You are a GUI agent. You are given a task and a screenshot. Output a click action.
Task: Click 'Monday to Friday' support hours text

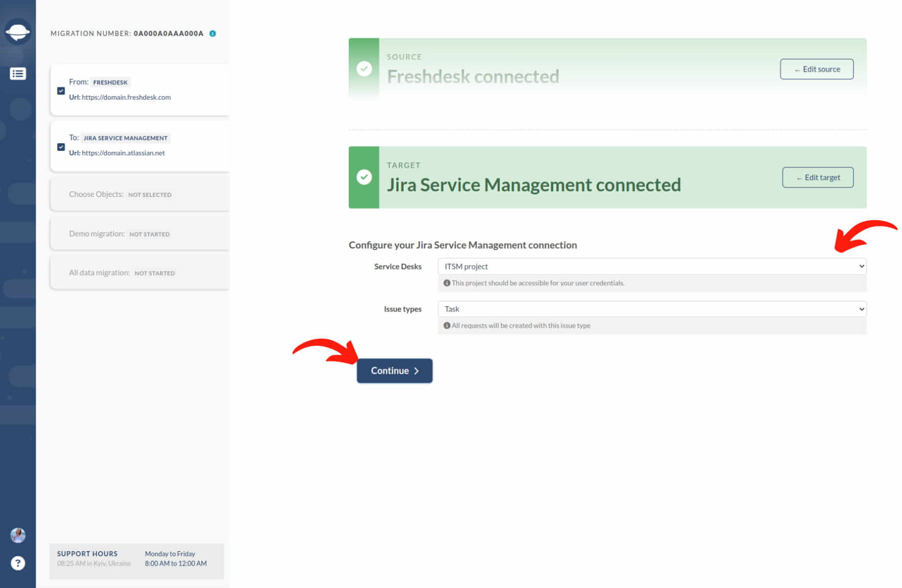click(x=170, y=554)
